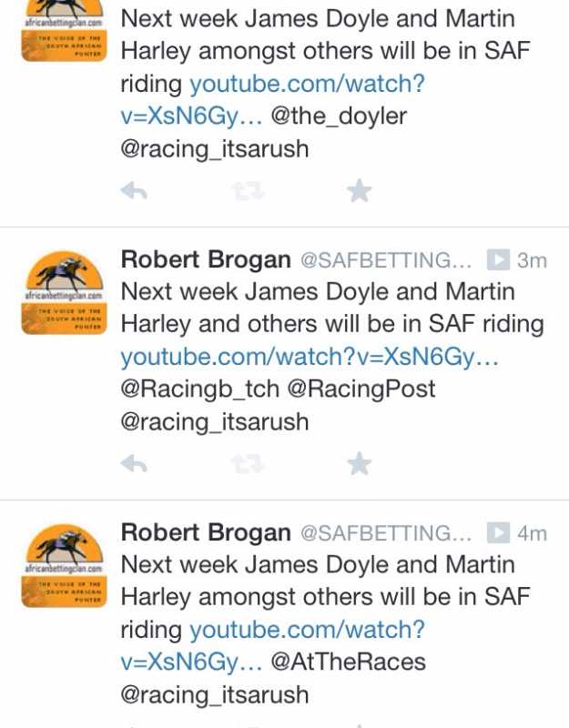Star the tweet mentioning @RacingPost
Viewport: 569px width, 728px height.
360,464
